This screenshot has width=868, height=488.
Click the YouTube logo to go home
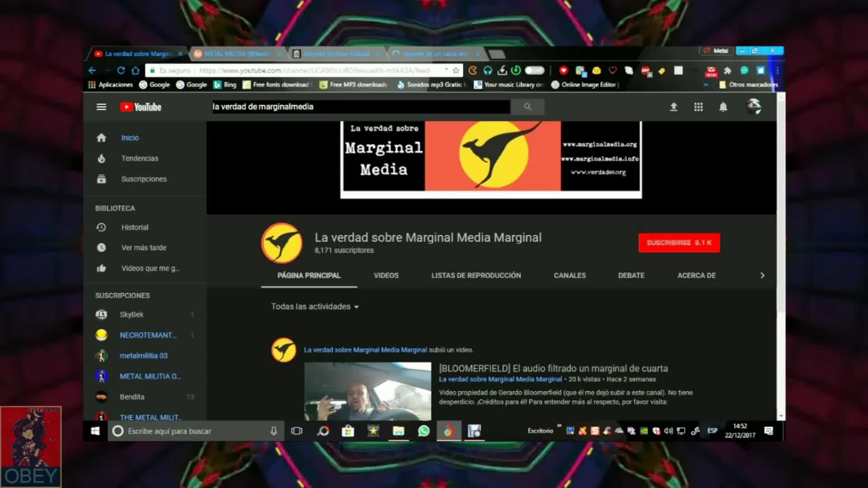click(140, 107)
